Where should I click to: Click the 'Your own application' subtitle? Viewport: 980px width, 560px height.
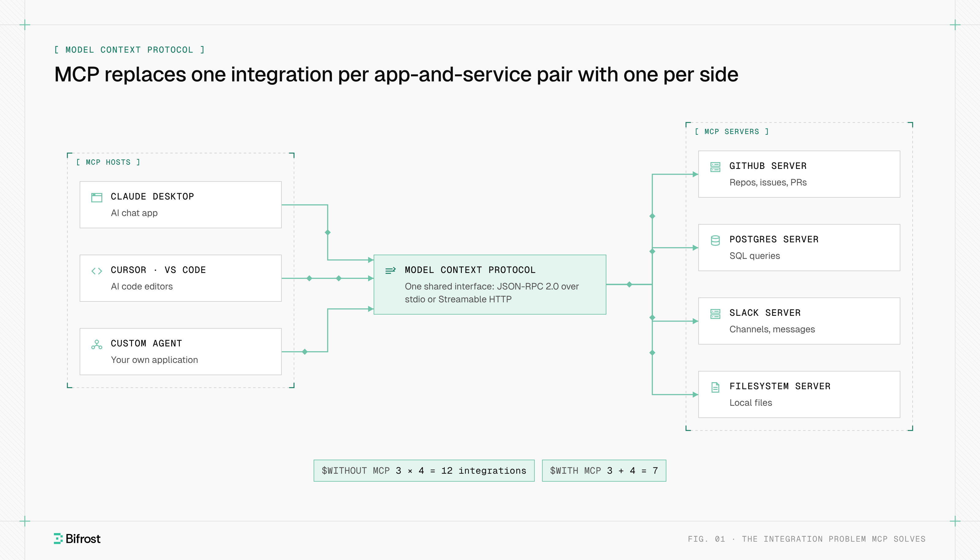click(154, 360)
